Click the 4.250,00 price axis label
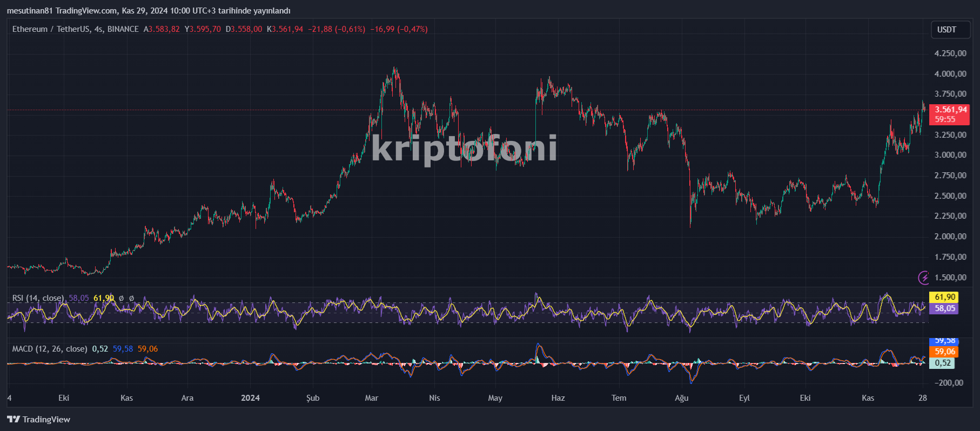Viewport: 980px width, 431px height. pos(950,53)
